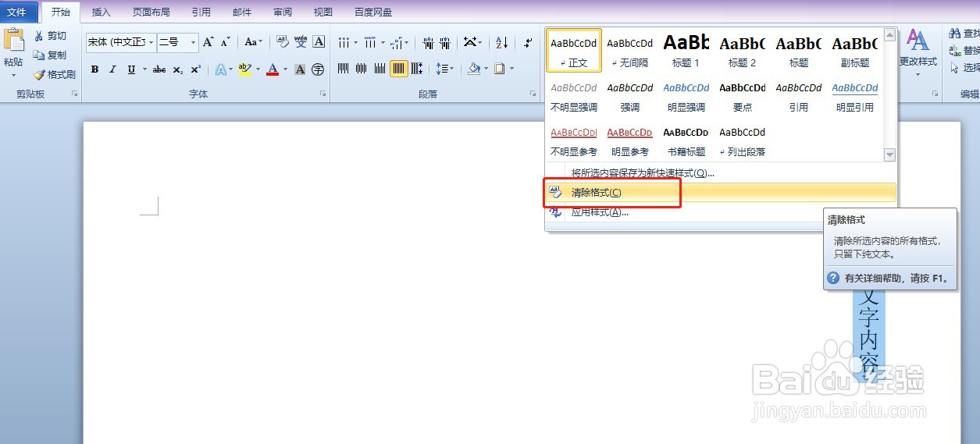
Task: Open the Change Case Aa dropdown
Action: click(254, 42)
